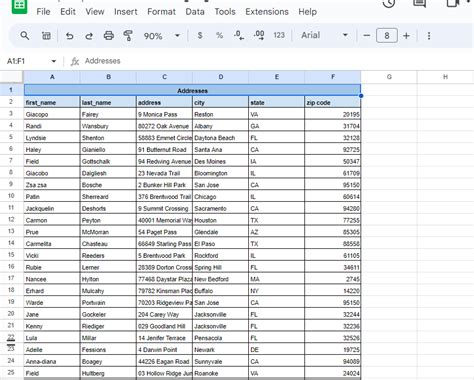Click the search menus magnifier icon

click(x=24, y=35)
